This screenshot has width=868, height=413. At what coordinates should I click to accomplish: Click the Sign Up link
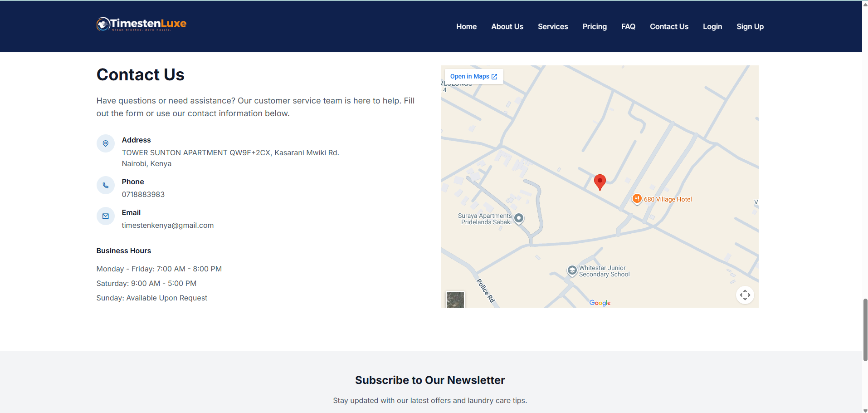click(750, 26)
